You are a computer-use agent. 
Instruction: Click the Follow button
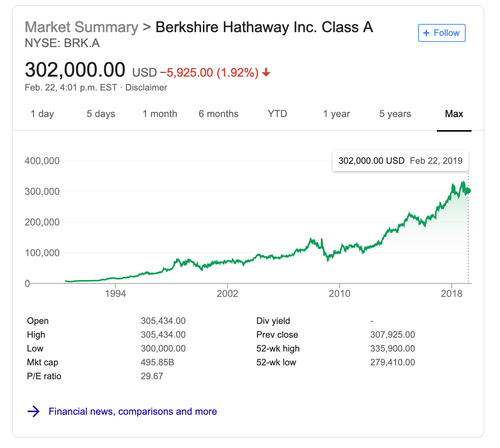coord(442,33)
